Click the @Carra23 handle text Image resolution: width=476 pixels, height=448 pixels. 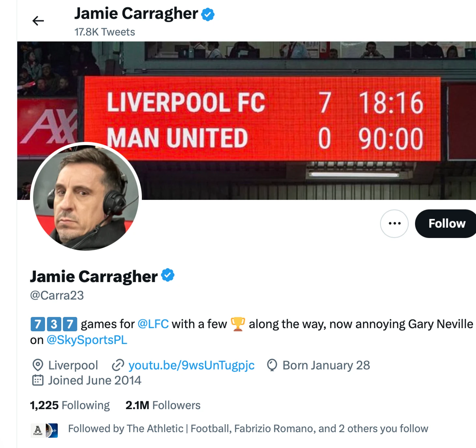point(57,295)
